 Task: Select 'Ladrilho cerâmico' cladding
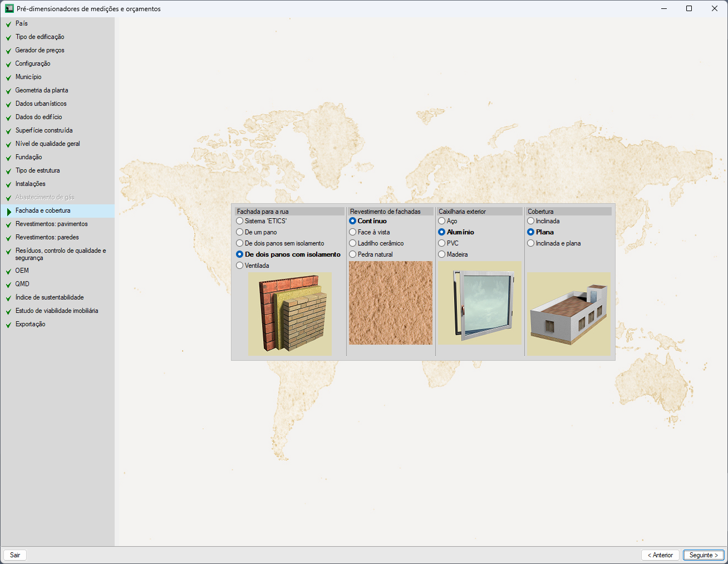tap(376, 243)
